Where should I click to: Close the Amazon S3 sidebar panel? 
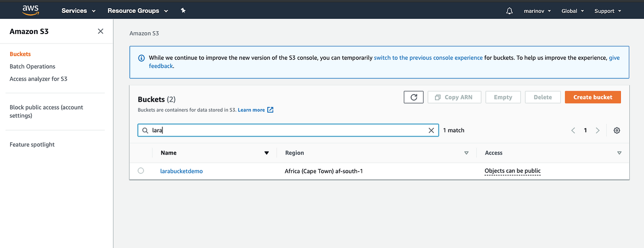[x=101, y=31]
